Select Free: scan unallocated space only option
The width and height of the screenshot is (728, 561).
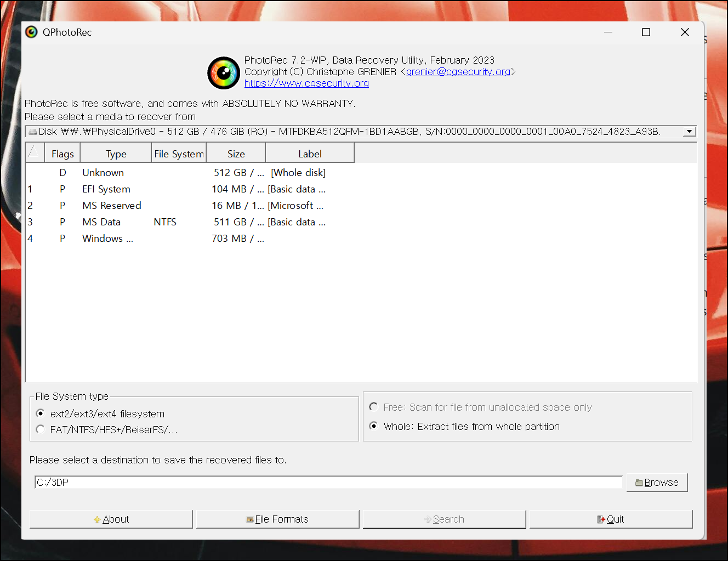[x=374, y=407]
